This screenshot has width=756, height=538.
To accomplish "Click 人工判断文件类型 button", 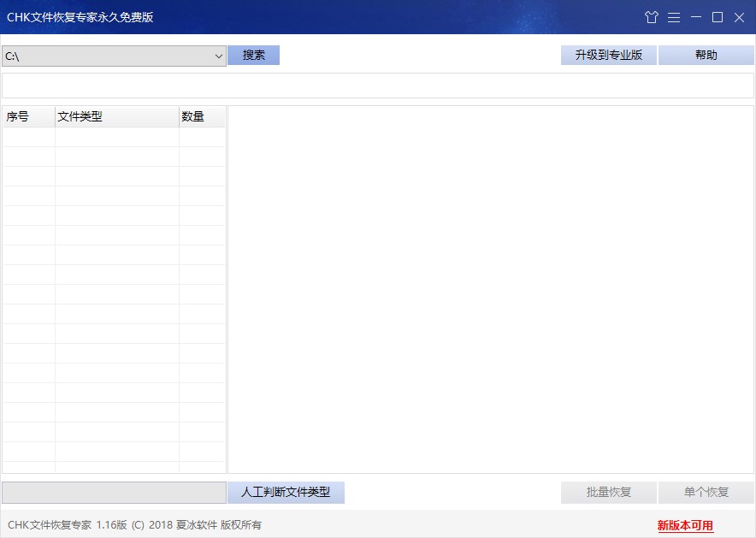I will (286, 492).
